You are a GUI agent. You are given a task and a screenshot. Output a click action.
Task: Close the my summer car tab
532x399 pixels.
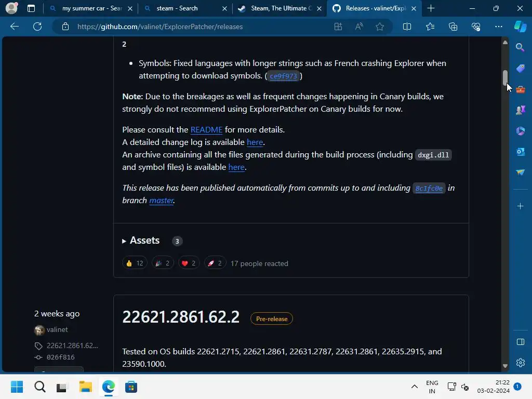coord(130,8)
